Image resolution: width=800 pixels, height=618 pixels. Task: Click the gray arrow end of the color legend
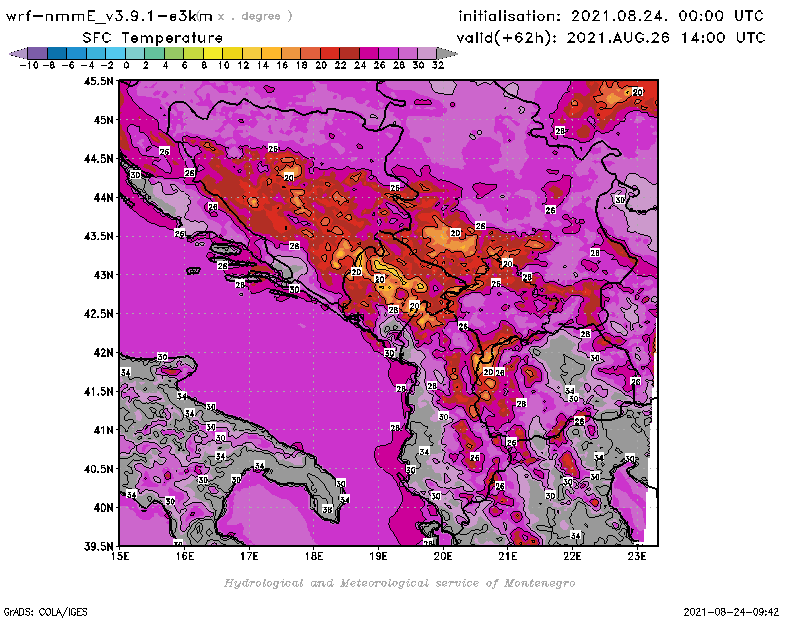tap(446, 53)
